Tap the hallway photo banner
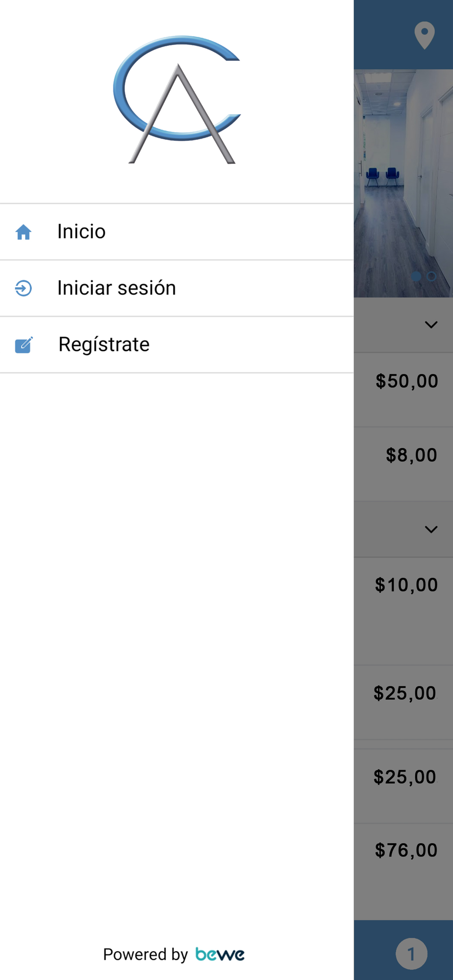The width and height of the screenshot is (453, 980). coord(403,183)
